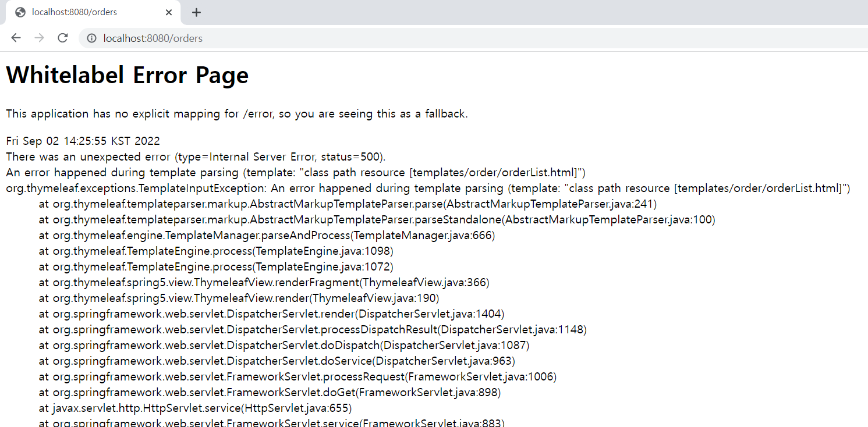Viewport: 868px width, 427px height.
Task: Click the ThymeleafView.renderFragment stack line
Action: [264, 283]
